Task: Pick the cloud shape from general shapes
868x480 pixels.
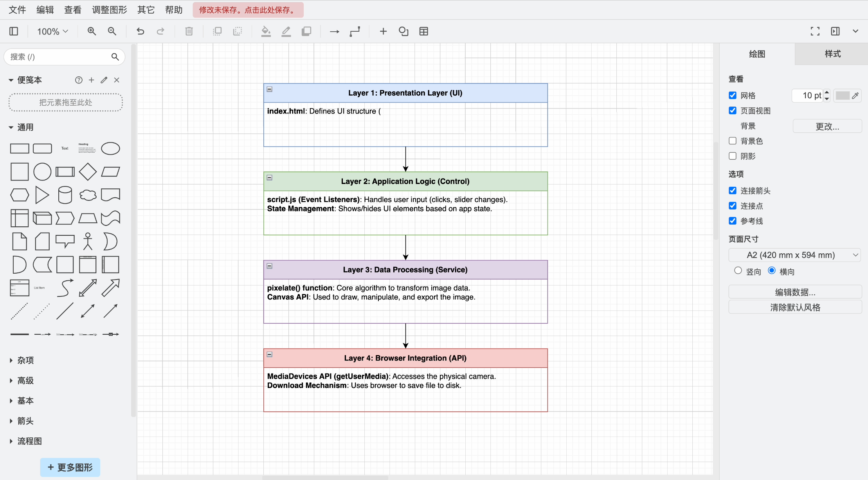Action: point(88,195)
